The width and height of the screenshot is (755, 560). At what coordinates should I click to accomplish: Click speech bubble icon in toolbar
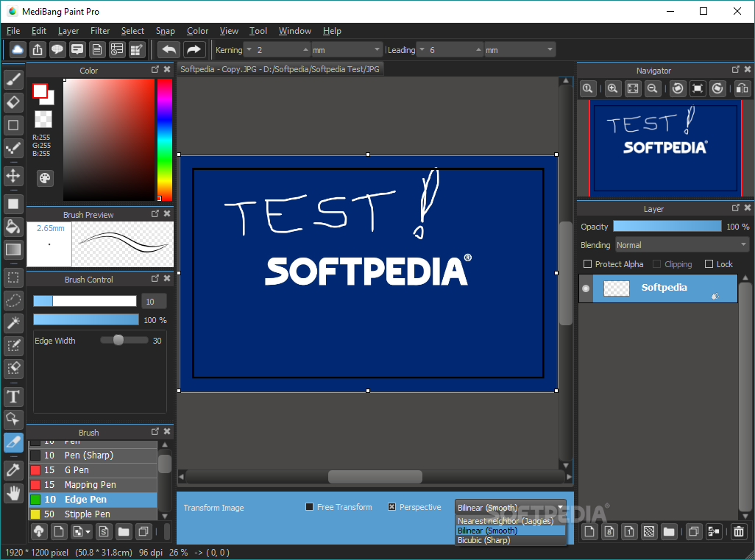pyautogui.click(x=57, y=49)
